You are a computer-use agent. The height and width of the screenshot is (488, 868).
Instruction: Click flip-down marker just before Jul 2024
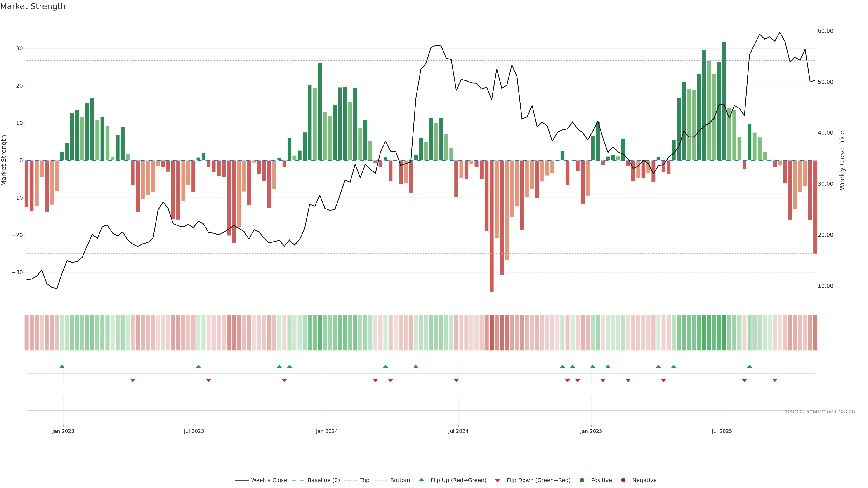(x=456, y=380)
